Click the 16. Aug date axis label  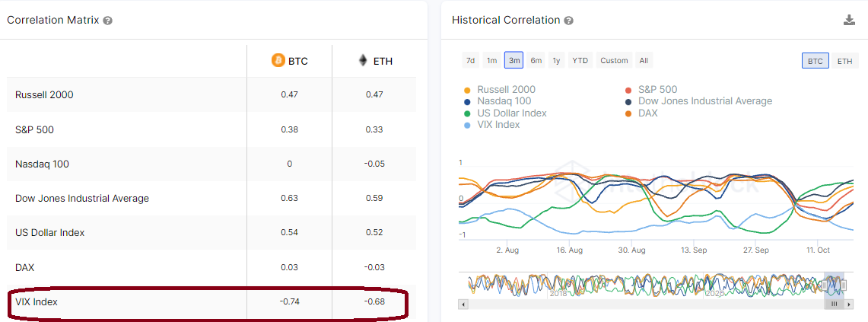pos(571,250)
